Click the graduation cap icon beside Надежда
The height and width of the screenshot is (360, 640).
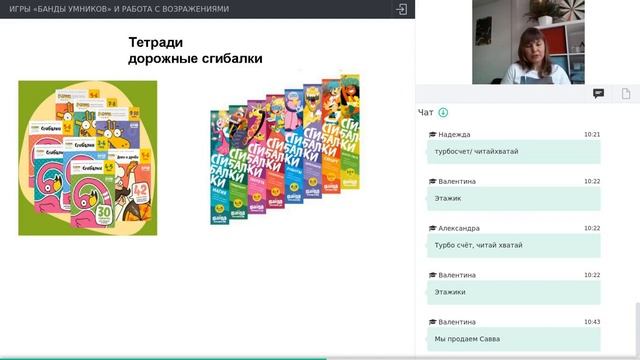pos(433,134)
